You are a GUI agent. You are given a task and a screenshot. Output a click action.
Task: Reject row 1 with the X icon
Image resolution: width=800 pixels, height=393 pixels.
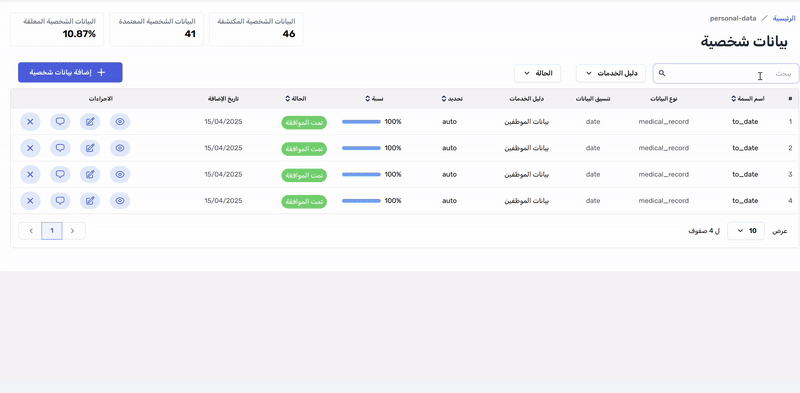tap(30, 122)
